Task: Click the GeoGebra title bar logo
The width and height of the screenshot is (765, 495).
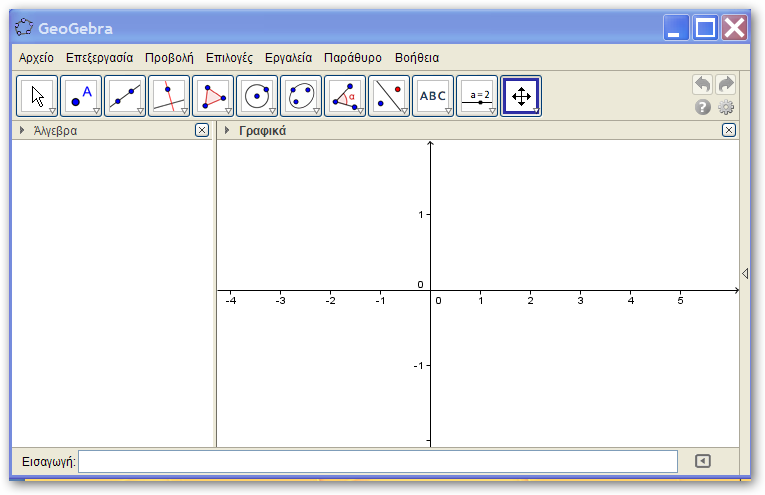Action: [23, 28]
